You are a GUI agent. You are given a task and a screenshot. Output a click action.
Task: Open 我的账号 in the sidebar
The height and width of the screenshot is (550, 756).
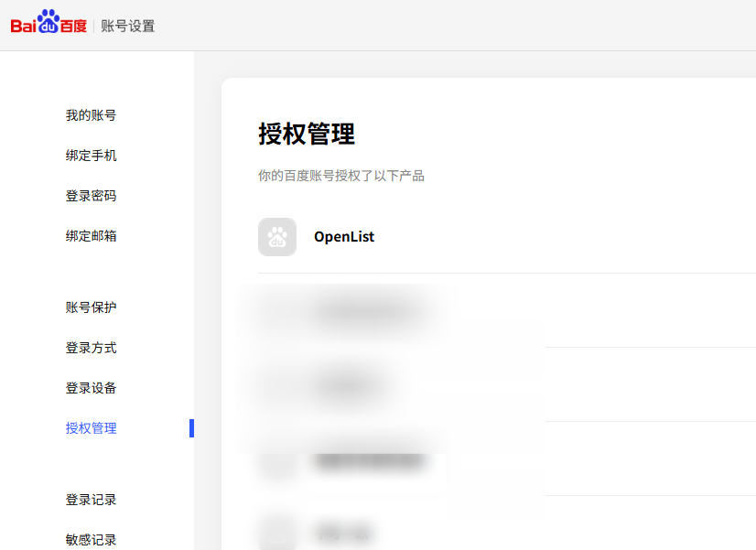pos(91,115)
